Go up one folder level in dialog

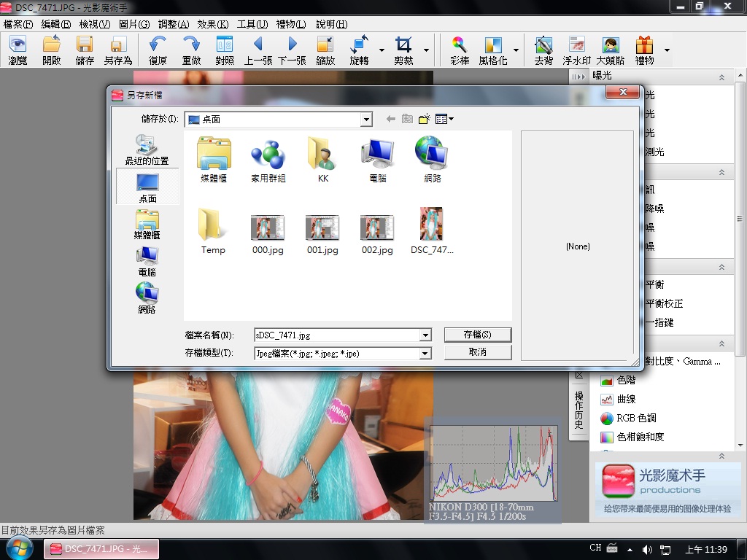[x=407, y=119]
